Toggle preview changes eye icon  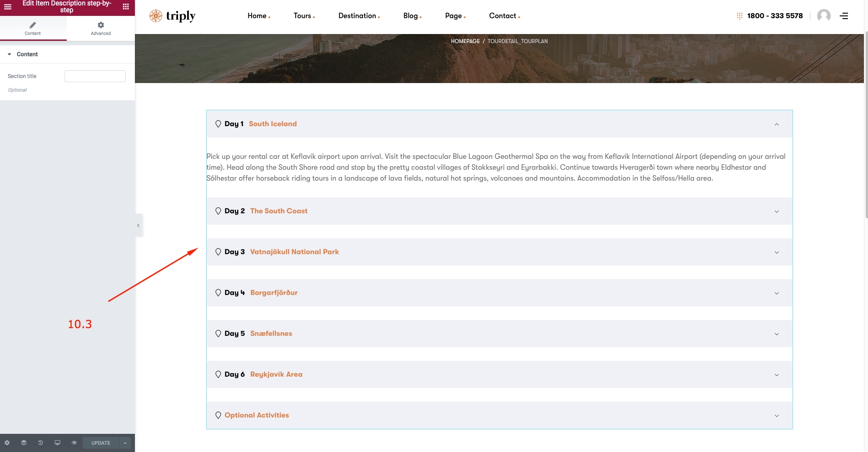click(x=74, y=443)
